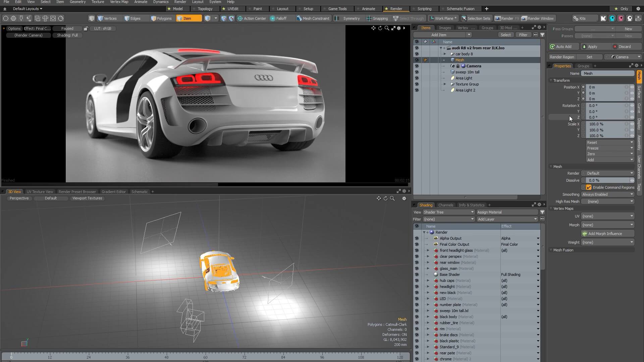
Task: Open the Render Window
Action: [x=538, y=18]
